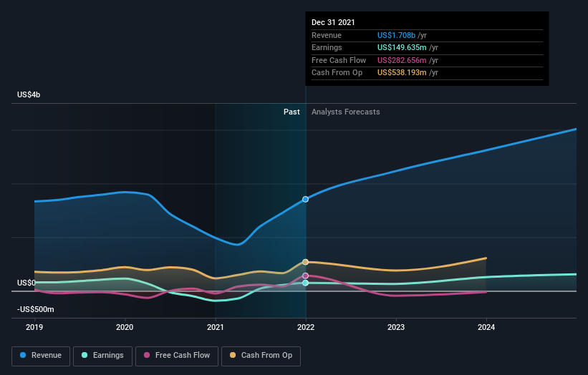Click the tooltip Revenue value US$1.708b
Screen dimensions: 588x375
[396, 35]
